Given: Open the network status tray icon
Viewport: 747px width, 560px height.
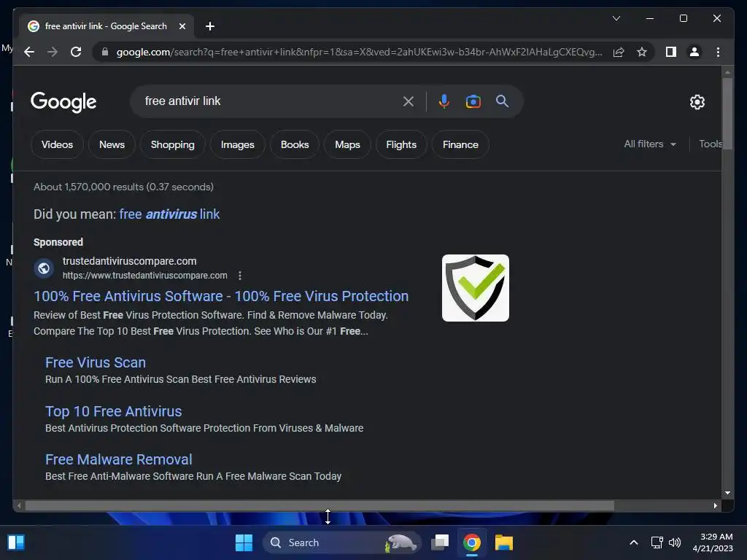Looking at the screenshot, I should click(657, 542).
